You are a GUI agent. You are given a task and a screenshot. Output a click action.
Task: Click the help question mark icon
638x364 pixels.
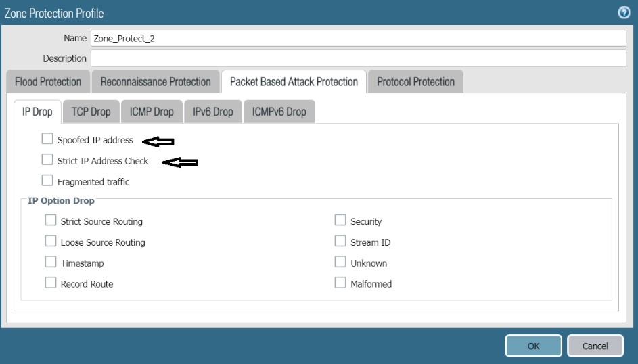(626, 12)
